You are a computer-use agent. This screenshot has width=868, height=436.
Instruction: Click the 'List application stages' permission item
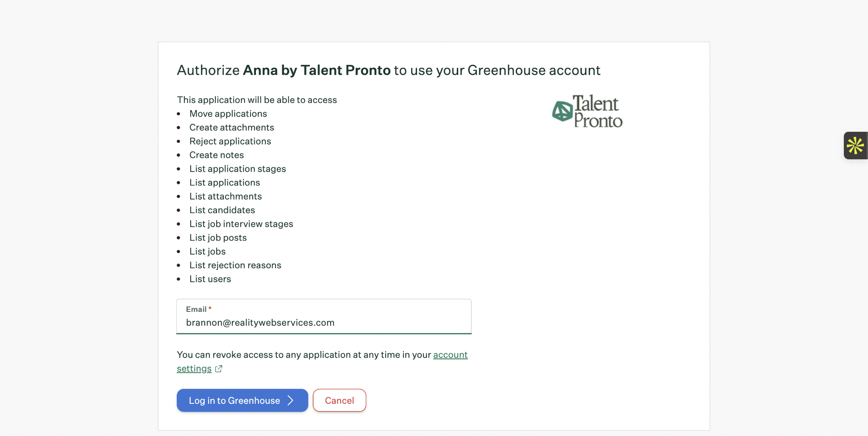238,169
